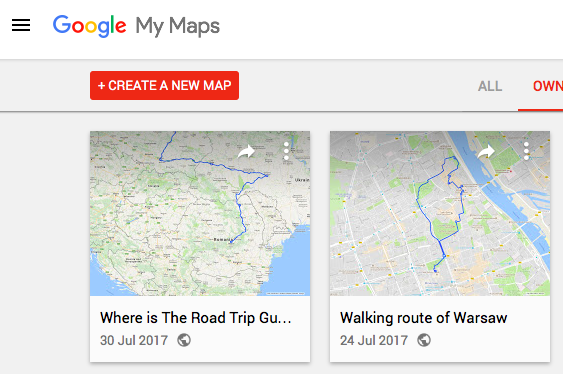Open the Warsaw walking route map thumbnail
The width and height of the screenshot is (563, 374).
(x=440, y=214)
